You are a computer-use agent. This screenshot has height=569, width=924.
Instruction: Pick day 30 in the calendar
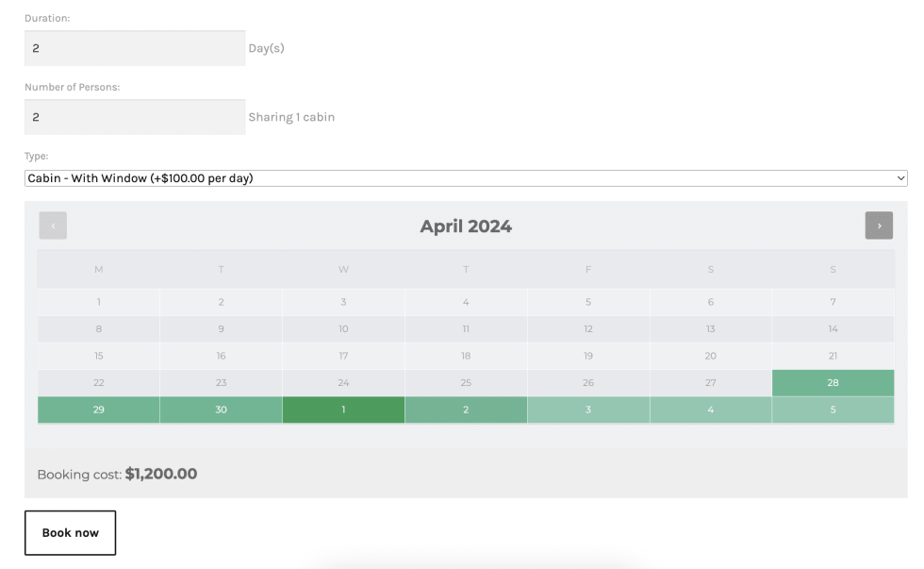pos(221,410)
